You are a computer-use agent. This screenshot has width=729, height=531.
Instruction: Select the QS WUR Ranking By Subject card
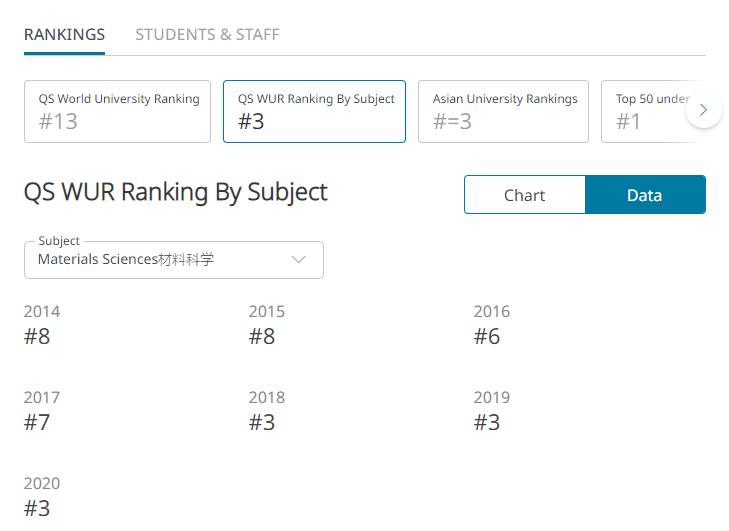click(314, 111)
